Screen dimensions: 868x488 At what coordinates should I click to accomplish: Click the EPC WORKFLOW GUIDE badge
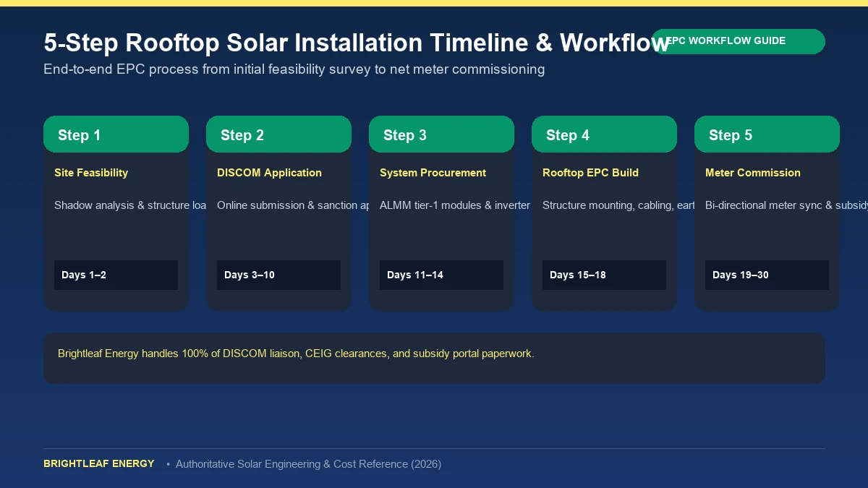[x=738, y=41]
